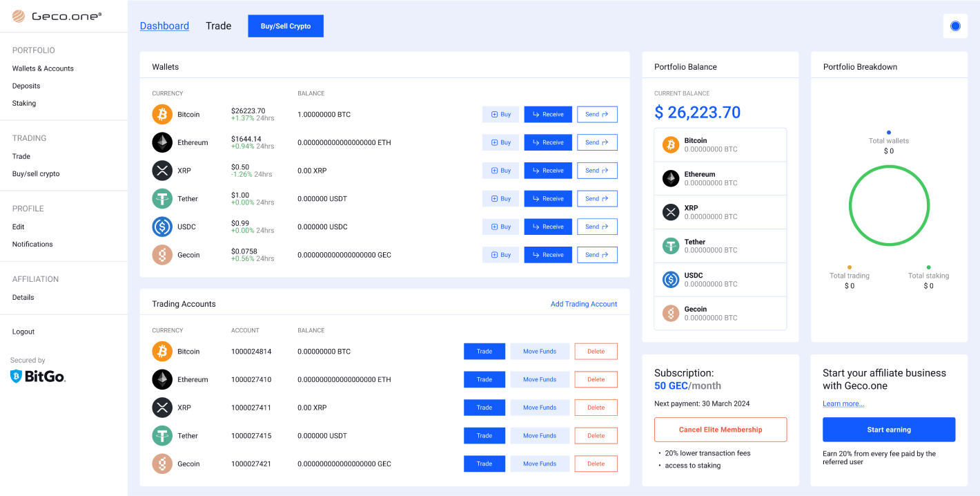The width and height of the screenshot is (980, 496).
Task: Toggle the blue circular control at top right
Action: click(955, 26)
